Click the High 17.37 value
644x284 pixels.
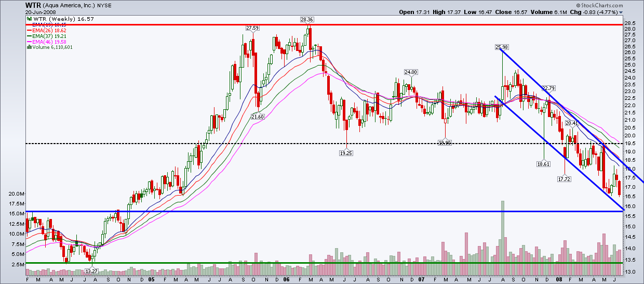(x=447, y=12)
